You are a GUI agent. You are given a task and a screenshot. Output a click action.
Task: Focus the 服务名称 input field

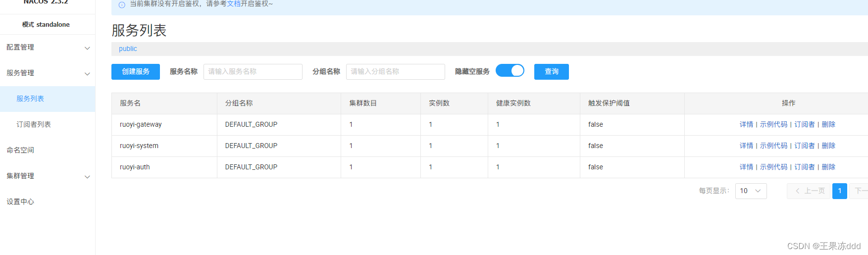click(253, 72)
